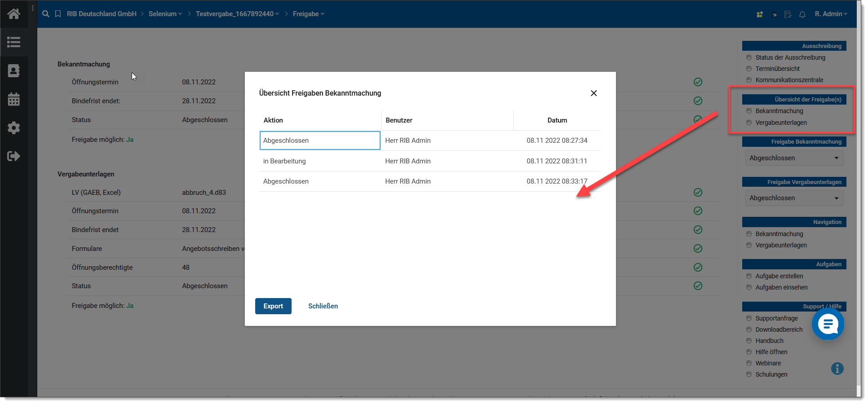Click Aufgabe erstellen
This screenshot has height=404, width=868.
pos(779,276)
